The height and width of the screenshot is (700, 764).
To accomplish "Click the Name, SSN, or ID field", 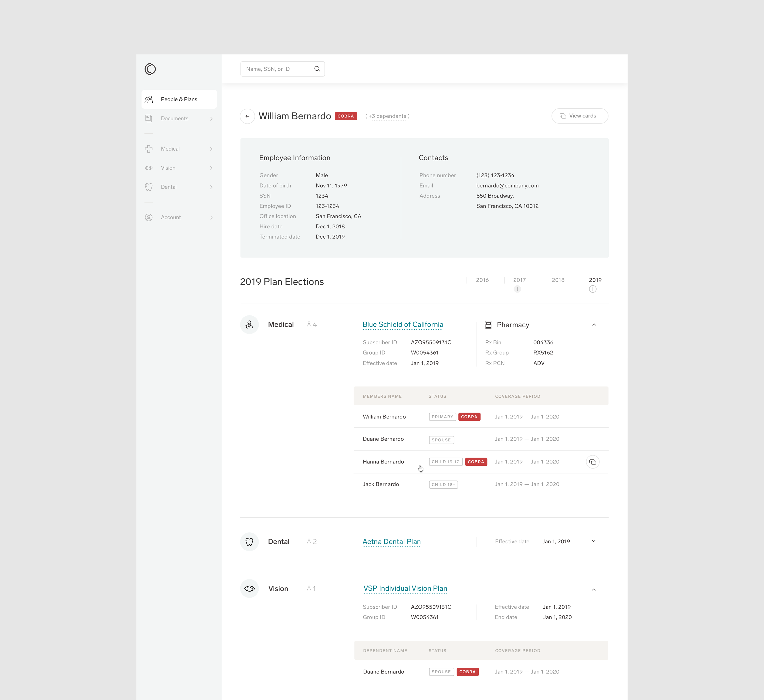I will tap(277, 69).
